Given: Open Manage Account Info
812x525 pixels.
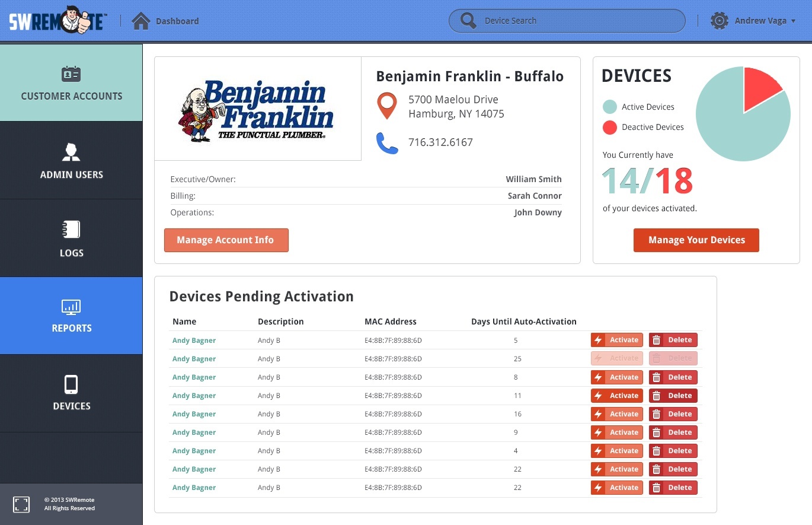Looking at the screenshot, I should point(226,240).
